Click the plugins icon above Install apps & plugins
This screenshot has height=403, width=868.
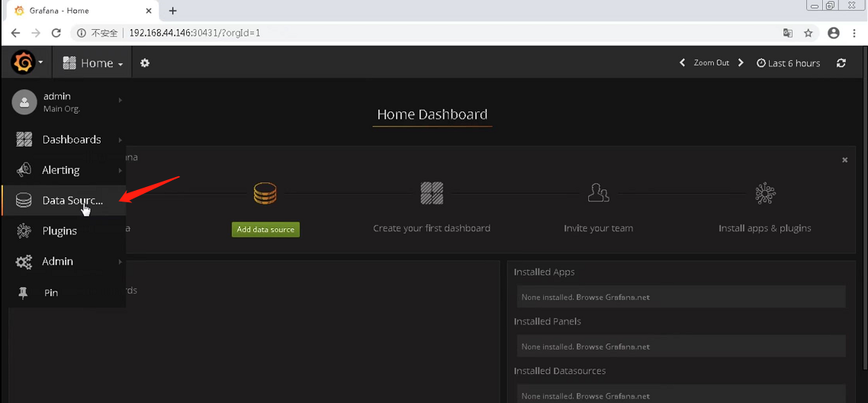coord(765,193)
